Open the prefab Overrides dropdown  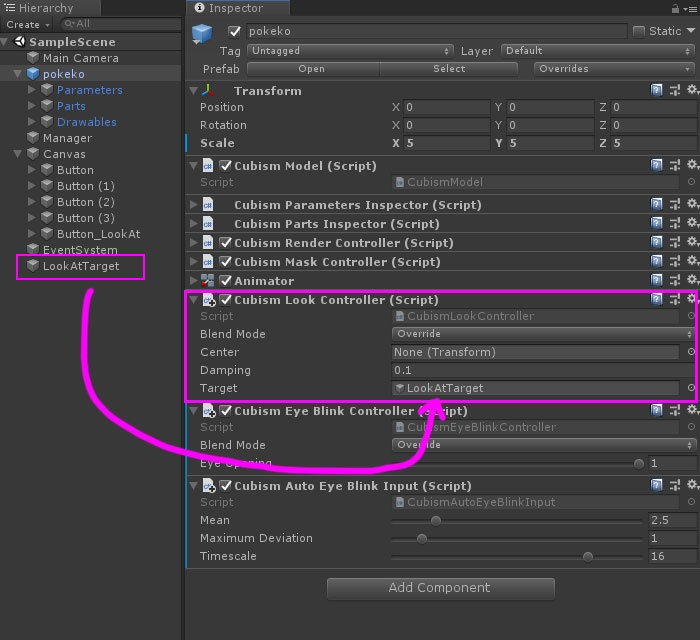(613, 69)
